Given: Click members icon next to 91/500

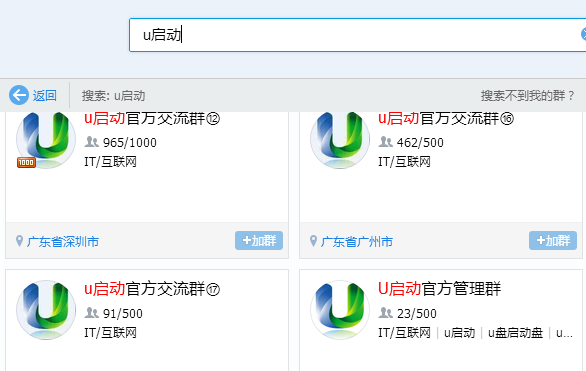Looking at the screenshot, I should 92,313.
